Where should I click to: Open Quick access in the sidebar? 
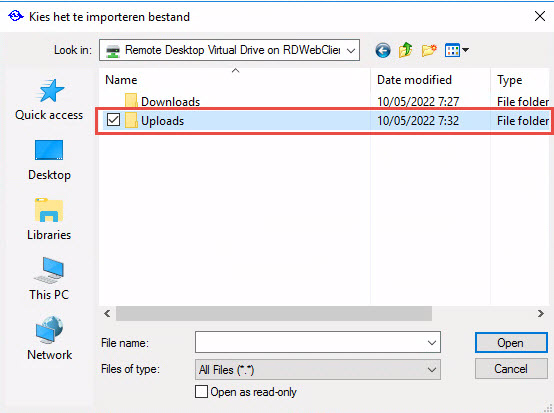49,100
